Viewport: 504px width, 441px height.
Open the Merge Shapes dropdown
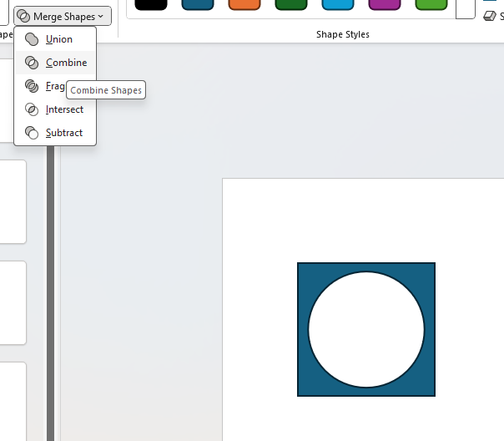pyautogui.click(x=63, y=16)
